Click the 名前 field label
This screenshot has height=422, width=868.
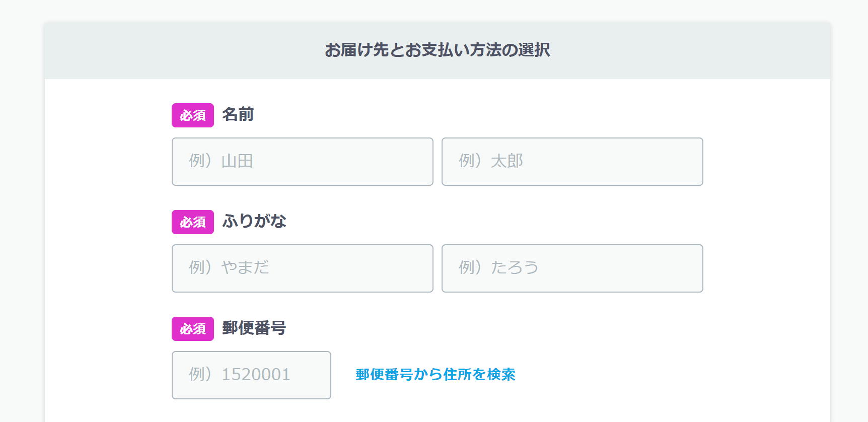click(237, 115)
